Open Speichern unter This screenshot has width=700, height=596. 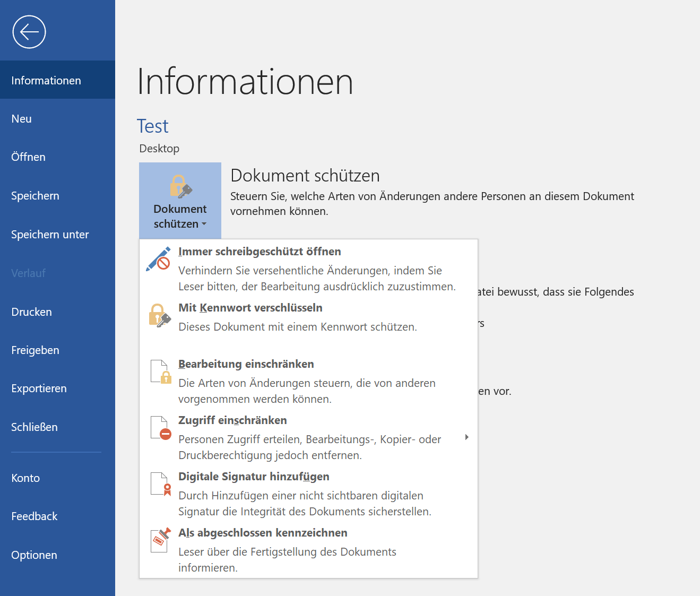(57, 235)
